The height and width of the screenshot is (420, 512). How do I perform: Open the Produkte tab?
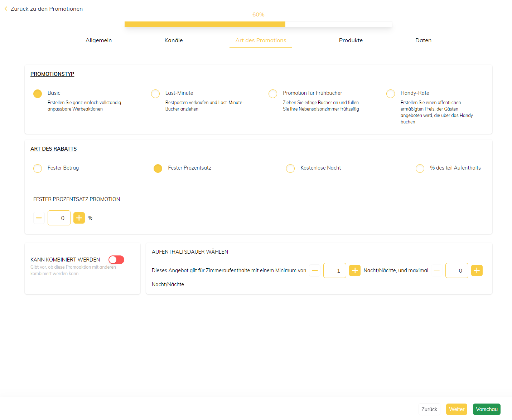pyautogui.click(x=351, y=40)
